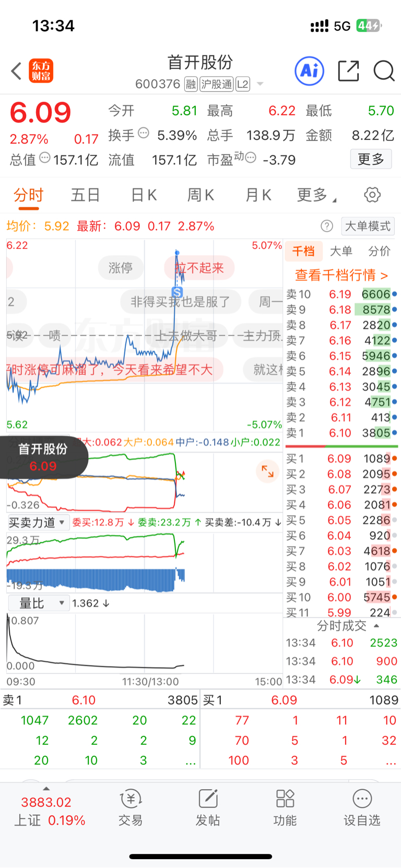
Task: Tap 设自选 add to watchlist icon
Action: click(362, 807)
